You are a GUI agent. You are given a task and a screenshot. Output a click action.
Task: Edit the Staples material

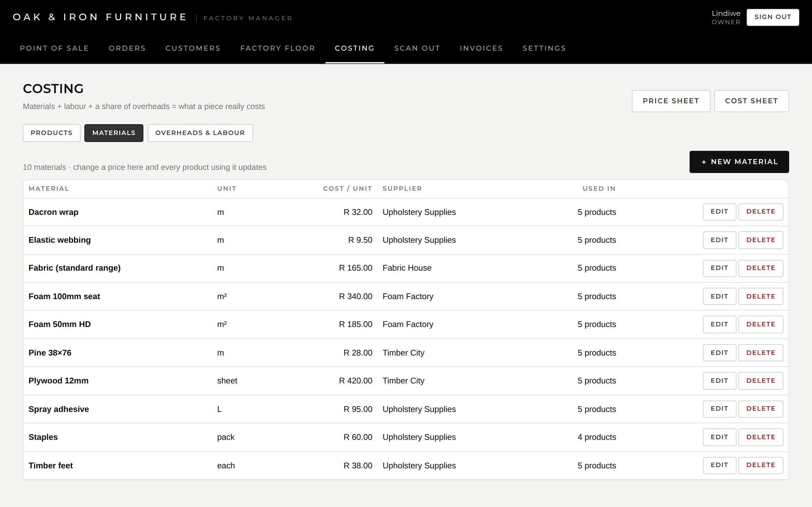coord(719,437)
